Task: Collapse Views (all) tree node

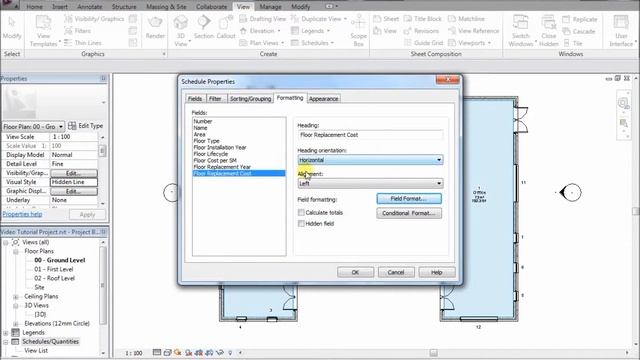Action: click(x=6, y=242)
